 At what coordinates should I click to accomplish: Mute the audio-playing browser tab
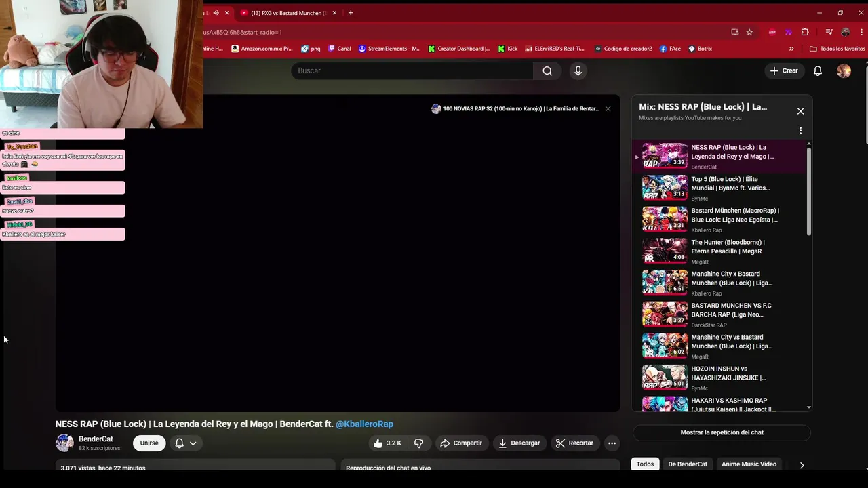tap(216, 13)
